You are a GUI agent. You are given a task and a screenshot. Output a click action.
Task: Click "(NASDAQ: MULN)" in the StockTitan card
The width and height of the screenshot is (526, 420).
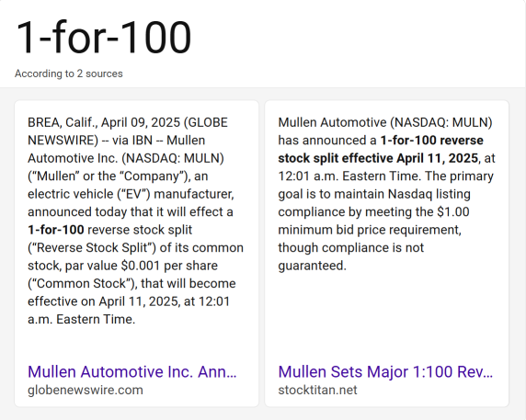pos(441,122)
